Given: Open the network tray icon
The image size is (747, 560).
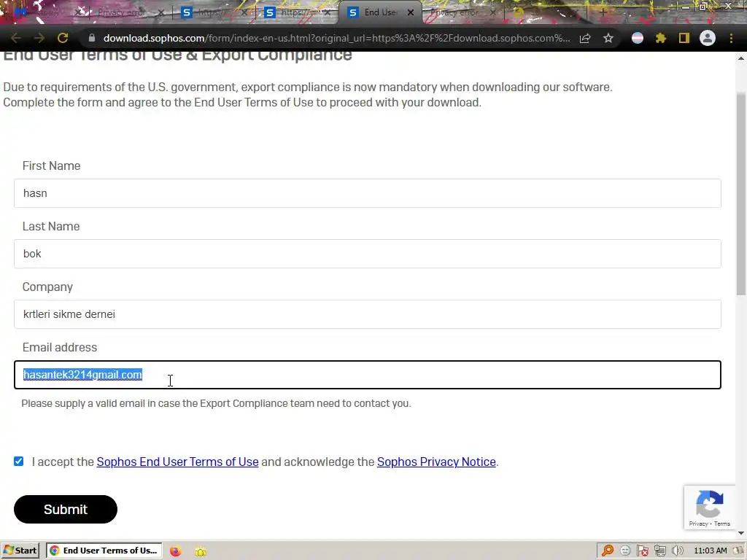Looking at the screenshot, I should (659, 551).
